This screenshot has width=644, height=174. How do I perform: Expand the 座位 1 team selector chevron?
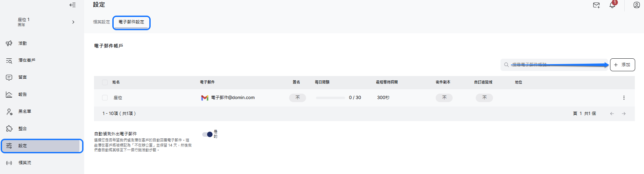click(x=73, y=22)
